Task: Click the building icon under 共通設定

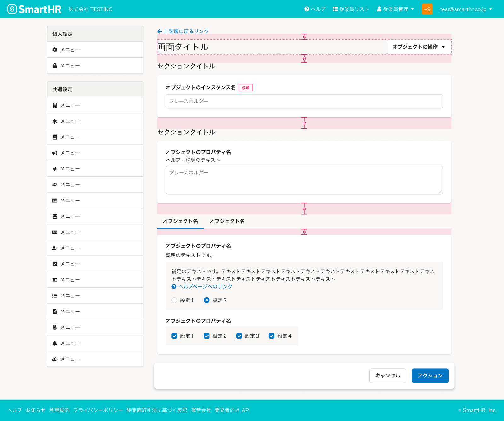Action: pos(55,105)
